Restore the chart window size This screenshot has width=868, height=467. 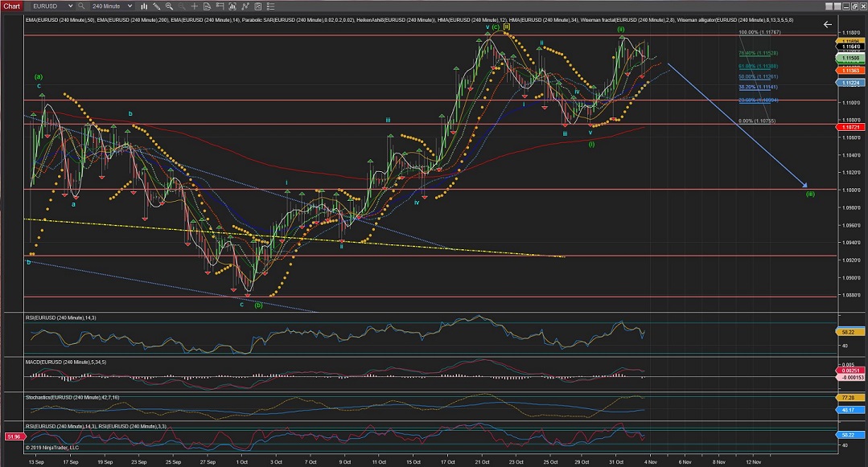[x=854, y=6]
